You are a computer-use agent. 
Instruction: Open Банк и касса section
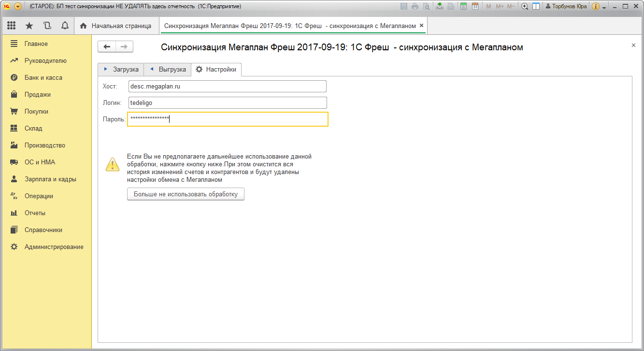click(x=43, y=78)
